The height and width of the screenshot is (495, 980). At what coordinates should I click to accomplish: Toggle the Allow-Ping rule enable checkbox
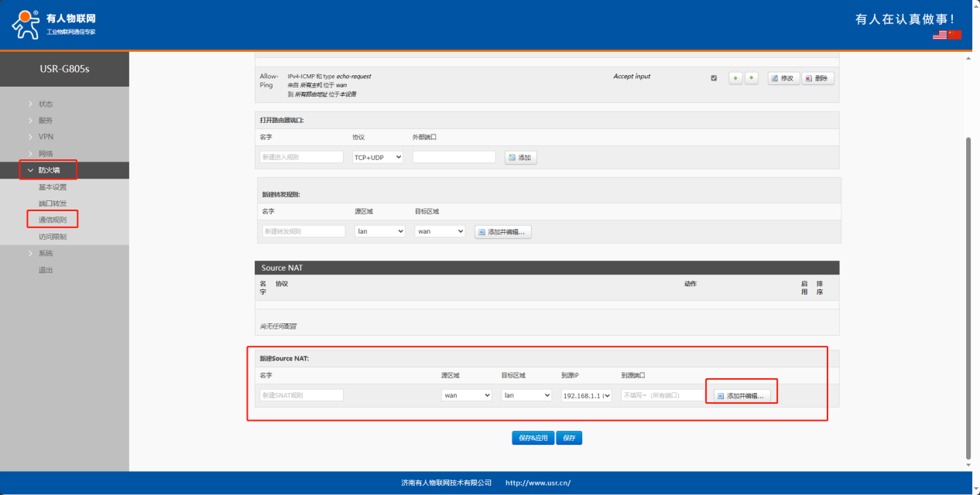coord(714,78)
